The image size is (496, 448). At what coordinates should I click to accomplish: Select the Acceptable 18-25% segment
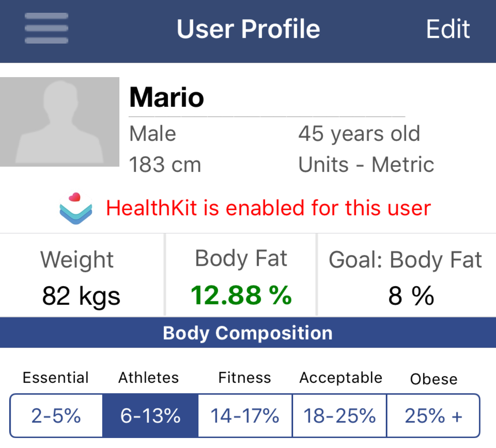point(339,416)
